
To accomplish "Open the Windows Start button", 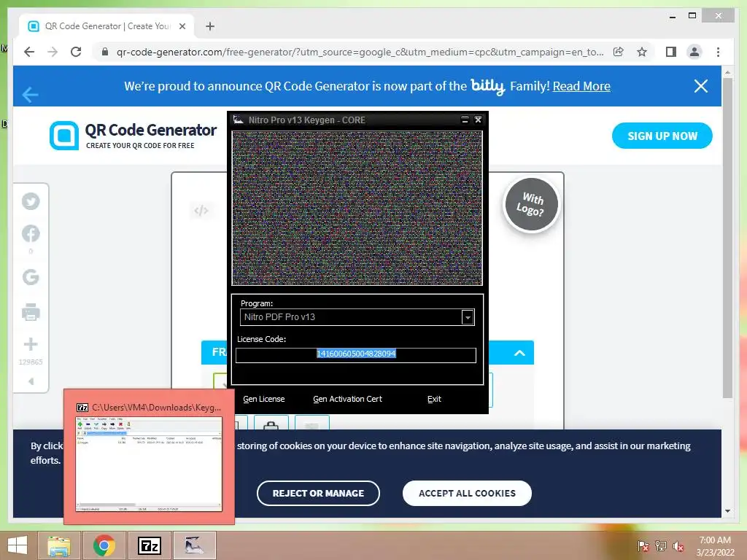I will [x=18, y=545].
